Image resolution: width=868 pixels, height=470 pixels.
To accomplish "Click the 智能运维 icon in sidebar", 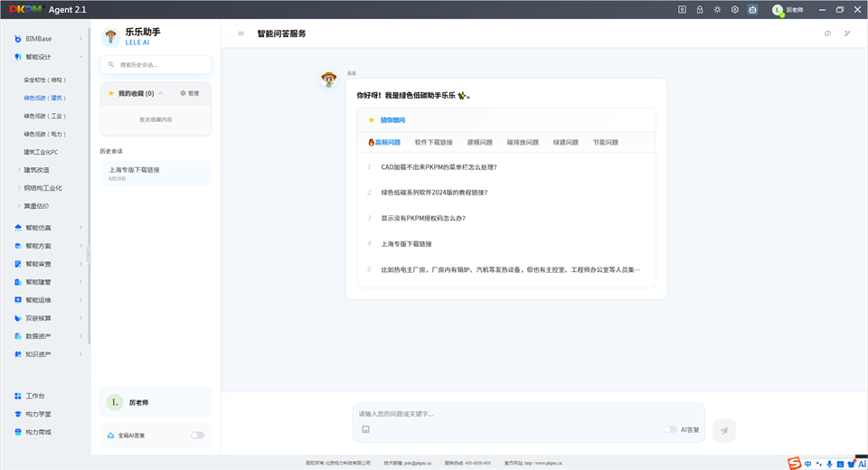I will [x=18, y=300].
